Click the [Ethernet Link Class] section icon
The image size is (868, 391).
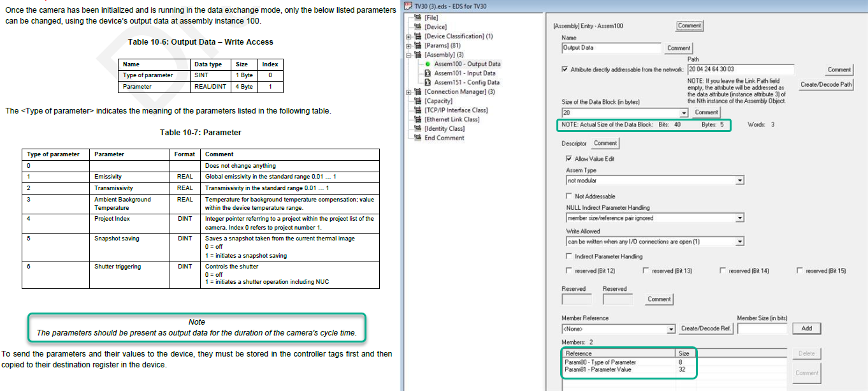418,119
